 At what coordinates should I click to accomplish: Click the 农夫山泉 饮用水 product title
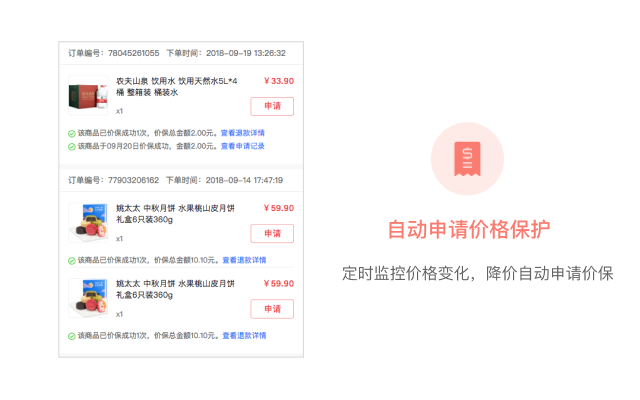(x=176, y=86)
